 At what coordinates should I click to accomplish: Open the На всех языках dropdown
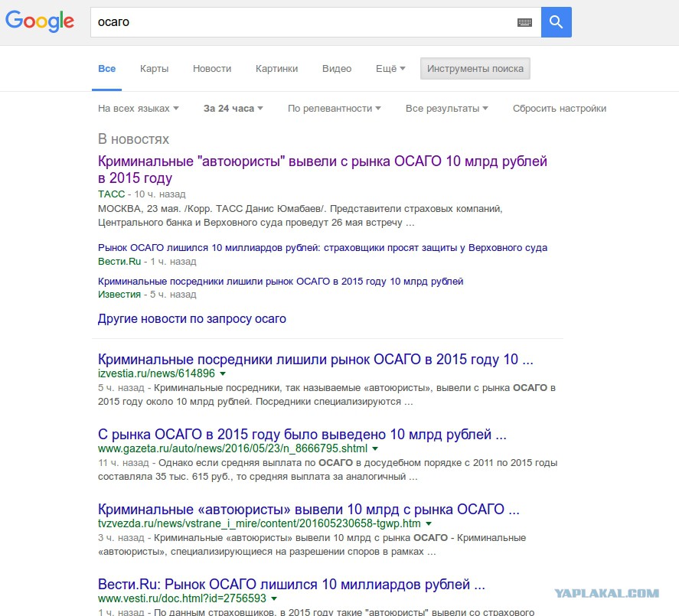click(138, 109)
